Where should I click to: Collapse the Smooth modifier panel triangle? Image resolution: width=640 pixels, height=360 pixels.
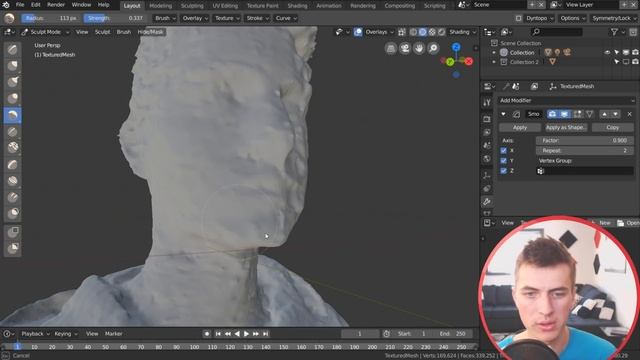[503, 114]
